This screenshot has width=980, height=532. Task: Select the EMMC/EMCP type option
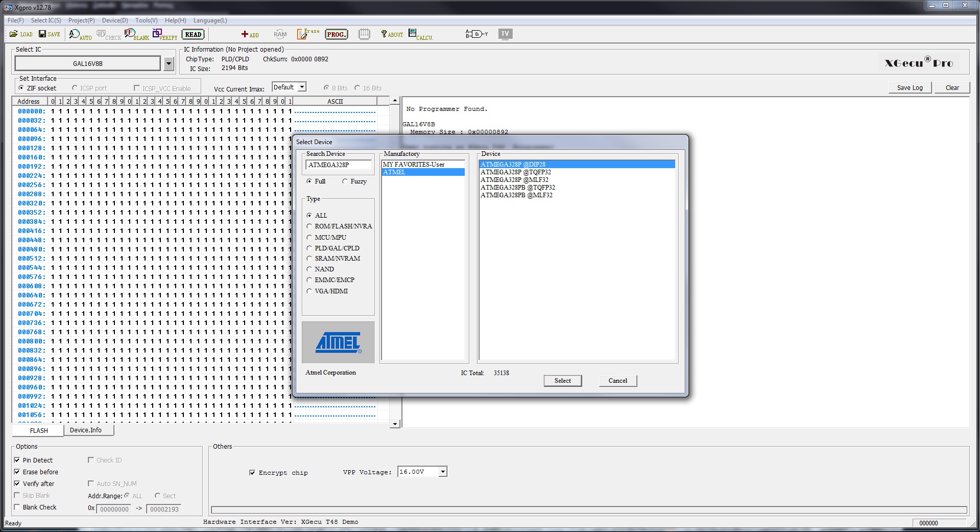click(x=309, y=280)
